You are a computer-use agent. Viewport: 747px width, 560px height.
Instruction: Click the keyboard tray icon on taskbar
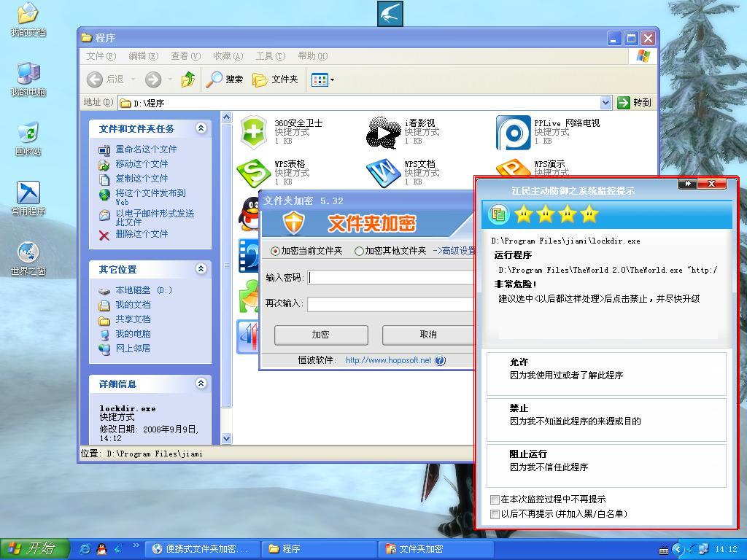pos(664,550)
